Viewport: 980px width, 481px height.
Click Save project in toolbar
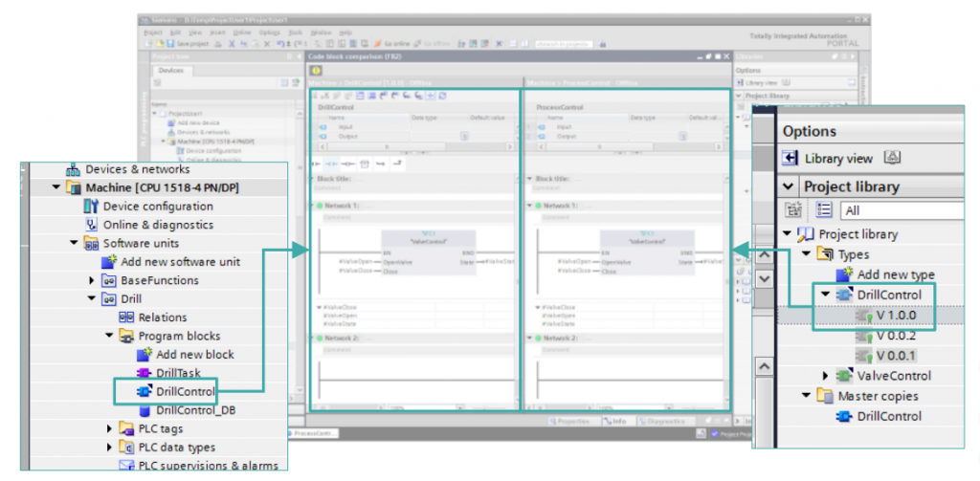[189, 44]
